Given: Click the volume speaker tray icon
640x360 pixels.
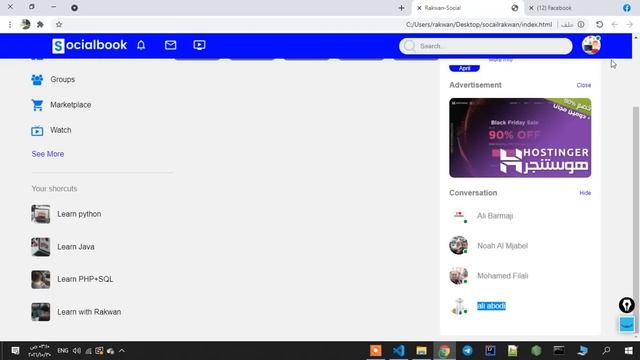Looking at the screenshot, I should click(x=77, y=351).
